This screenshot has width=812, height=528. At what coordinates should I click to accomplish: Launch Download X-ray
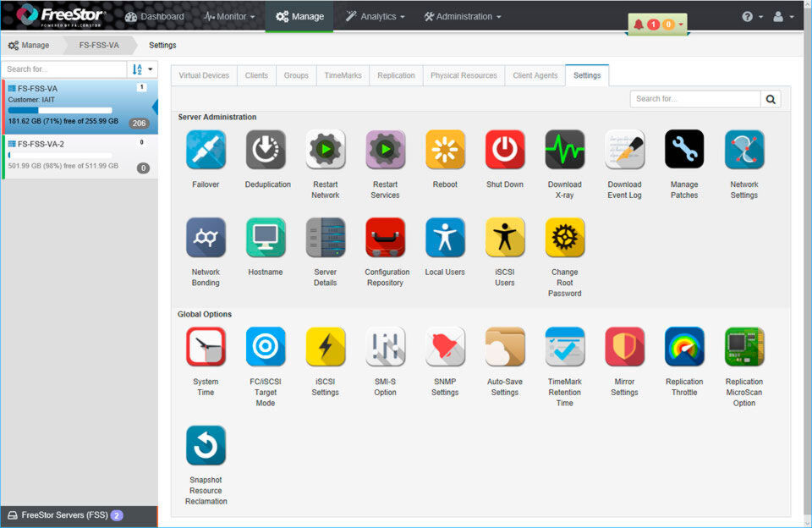pyautogui.click(x=564, y=150)
